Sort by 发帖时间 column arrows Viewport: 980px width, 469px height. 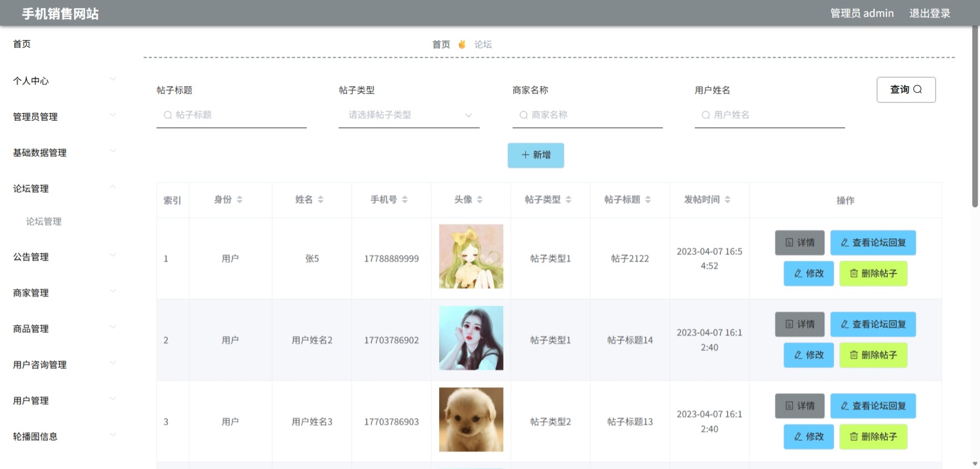(728, 199)
